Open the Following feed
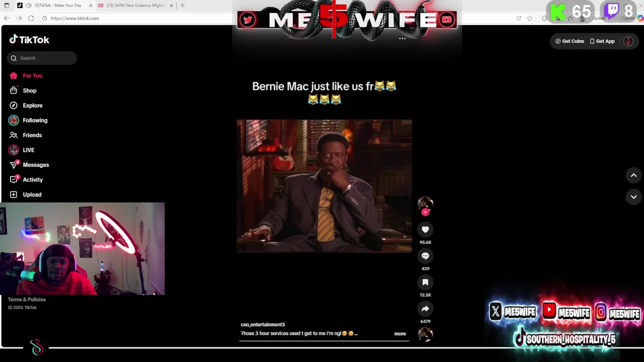 35,120
